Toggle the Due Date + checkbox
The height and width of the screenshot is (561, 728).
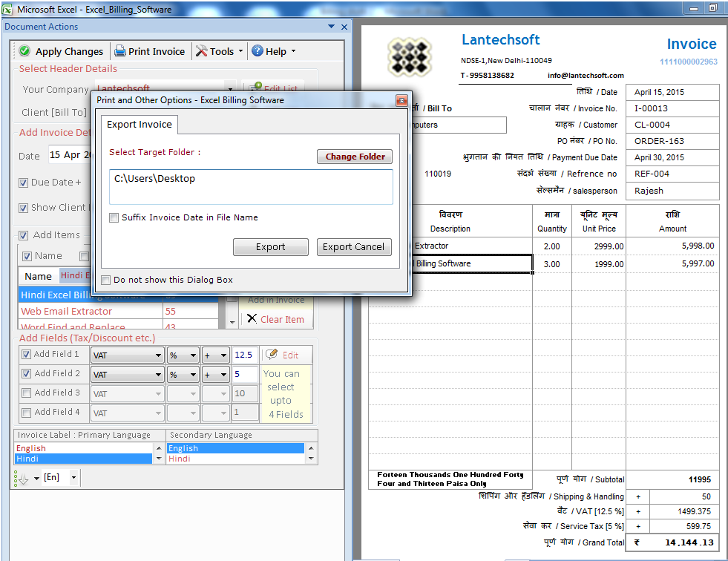pos(23,183)
